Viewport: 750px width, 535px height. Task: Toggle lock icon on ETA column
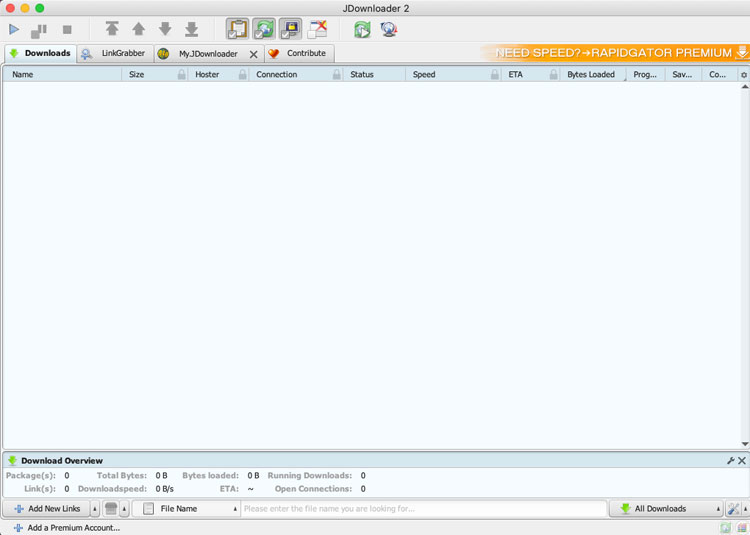tap(553, 75)
